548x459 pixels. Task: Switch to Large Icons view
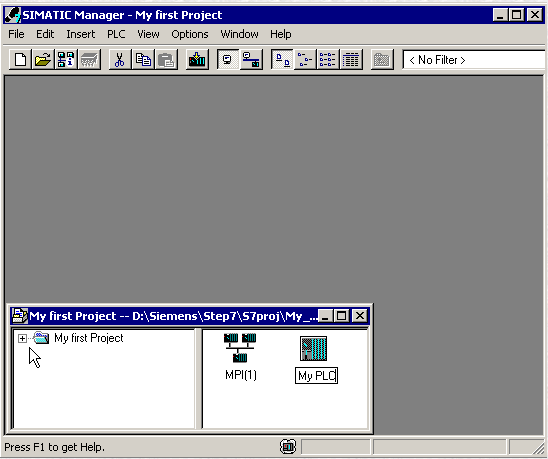(x=282, y=60)
